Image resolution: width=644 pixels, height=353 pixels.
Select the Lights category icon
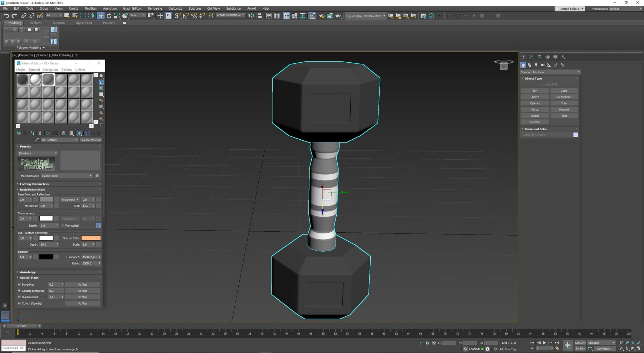click(x=536, y=65)
